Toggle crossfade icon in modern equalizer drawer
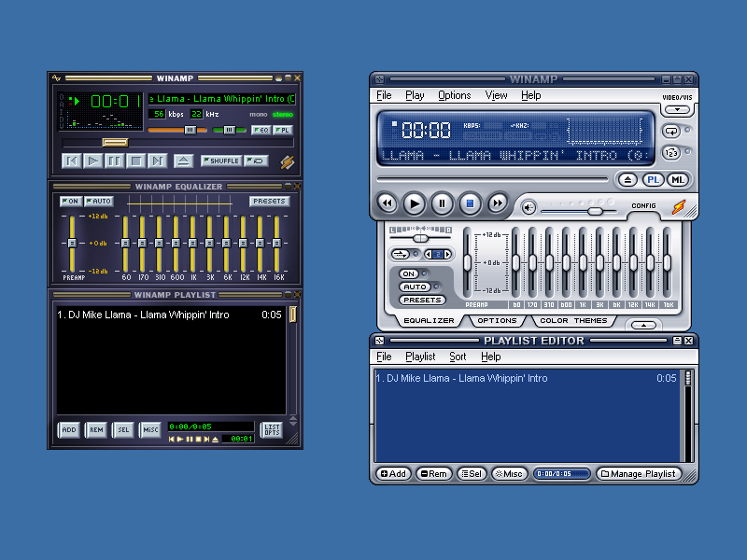 click(401, 254)
